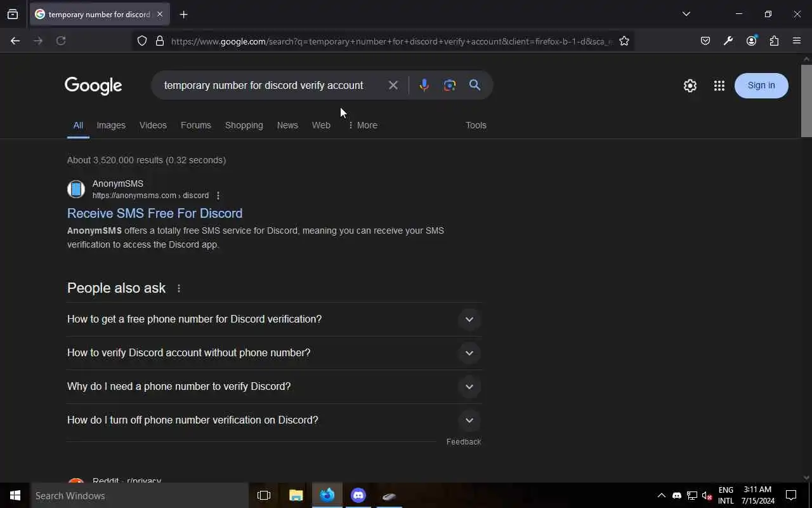This screenshot has width=812, height=508.
Task: Click the AnonymSMS site URL text
Action: point(150,196)
